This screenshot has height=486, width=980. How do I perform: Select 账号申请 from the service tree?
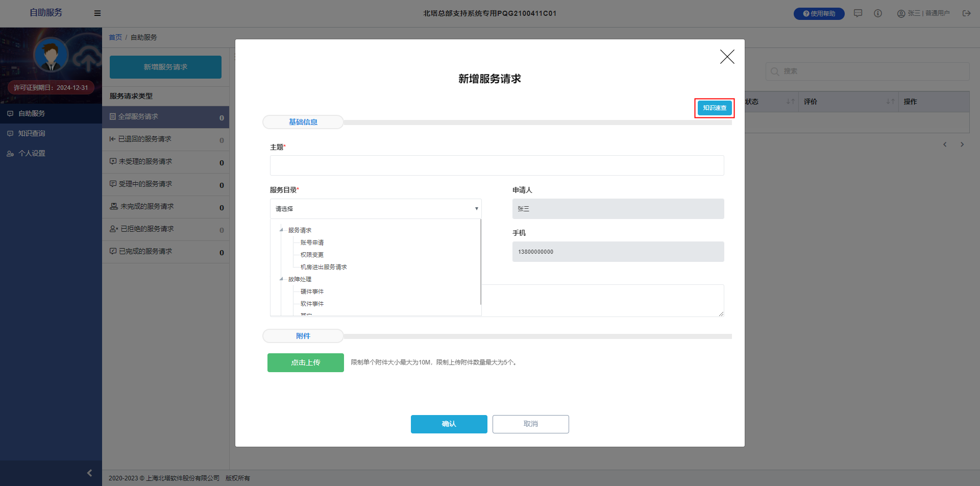coord(312,242)
